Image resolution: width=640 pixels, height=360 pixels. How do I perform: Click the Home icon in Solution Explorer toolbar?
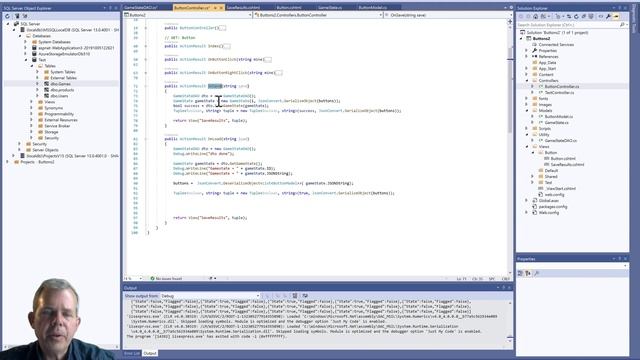tap(536, 16)
